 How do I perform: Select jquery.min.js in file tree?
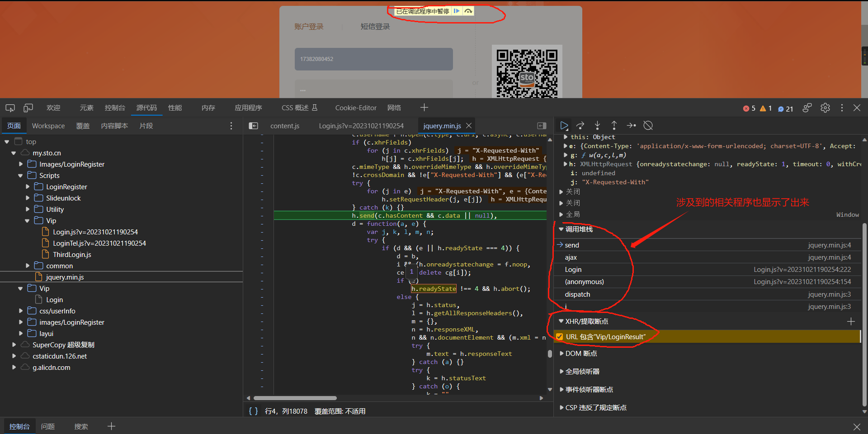pyautogui.click(x=65, y=277)
